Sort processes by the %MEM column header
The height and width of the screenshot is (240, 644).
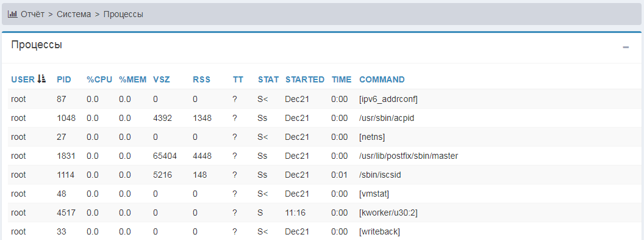point(133,79)
